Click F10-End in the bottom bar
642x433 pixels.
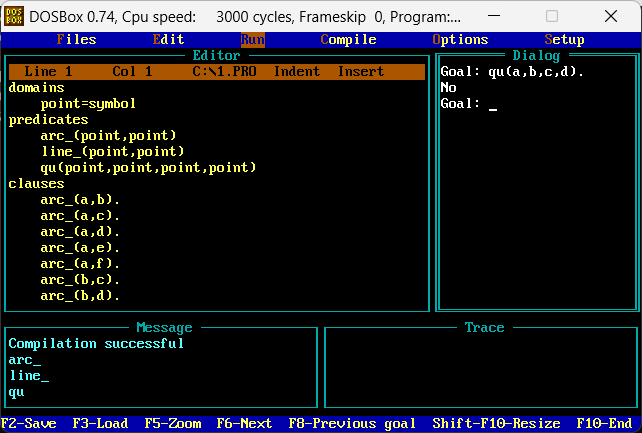point(604,423)
